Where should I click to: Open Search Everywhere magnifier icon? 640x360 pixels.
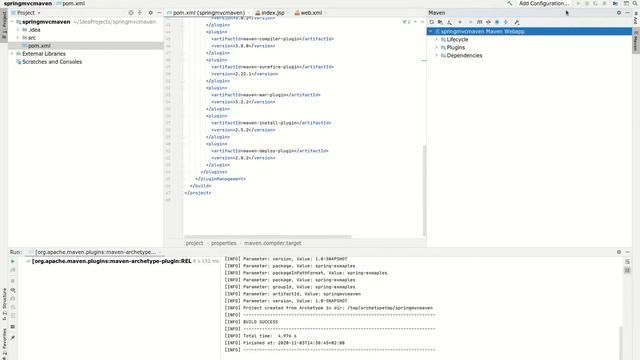(x=635, y=3)
